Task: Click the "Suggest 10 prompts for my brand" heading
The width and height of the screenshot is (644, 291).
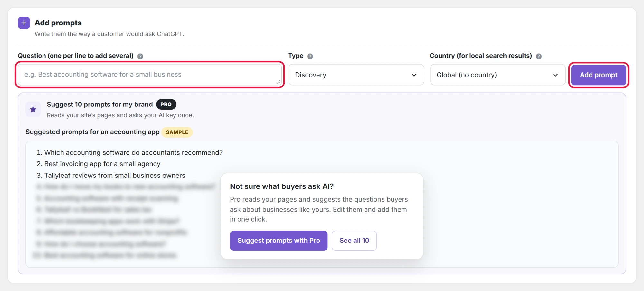Action: coord(100,105)
